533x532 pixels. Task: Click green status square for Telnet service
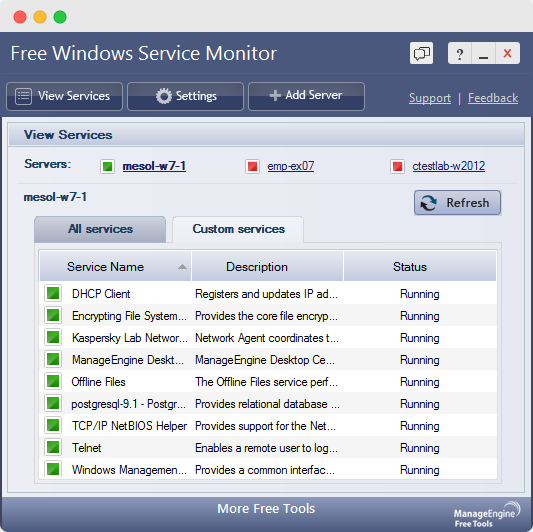[x=53, y=447]
